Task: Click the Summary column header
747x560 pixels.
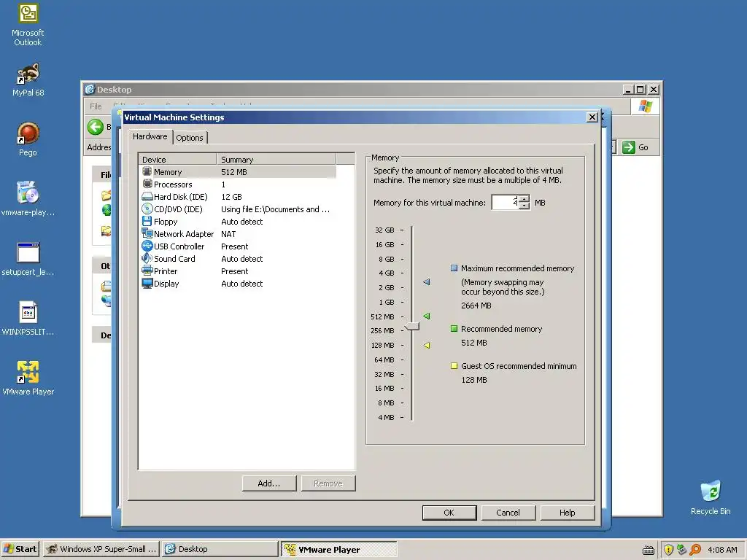Action: pyautogui.click(x=276, y=160)
